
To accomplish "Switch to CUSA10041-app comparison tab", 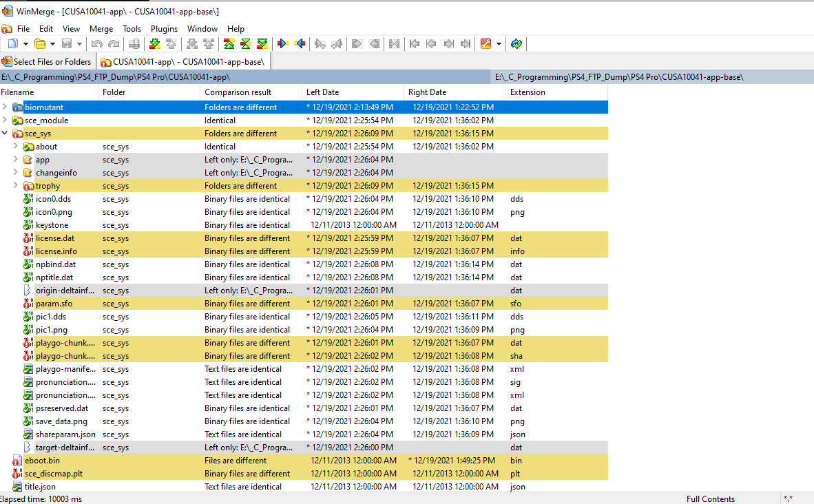I will pos(183,62).
